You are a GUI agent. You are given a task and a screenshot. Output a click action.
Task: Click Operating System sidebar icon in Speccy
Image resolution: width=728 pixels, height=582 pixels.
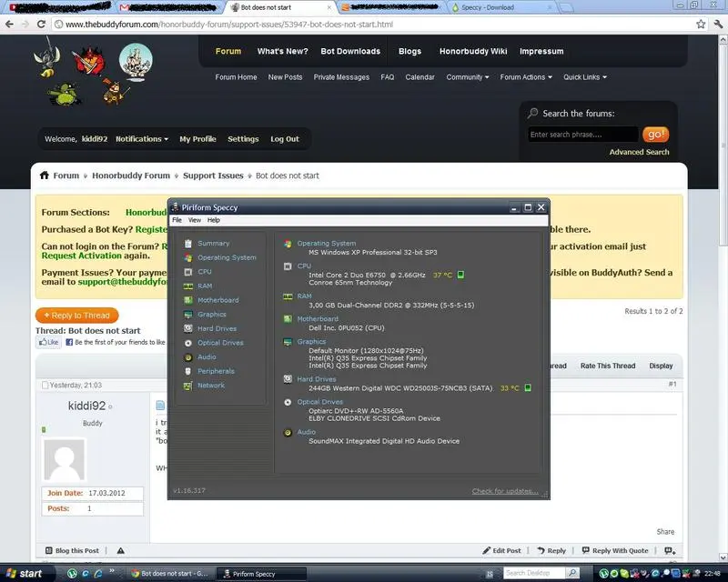188,257
